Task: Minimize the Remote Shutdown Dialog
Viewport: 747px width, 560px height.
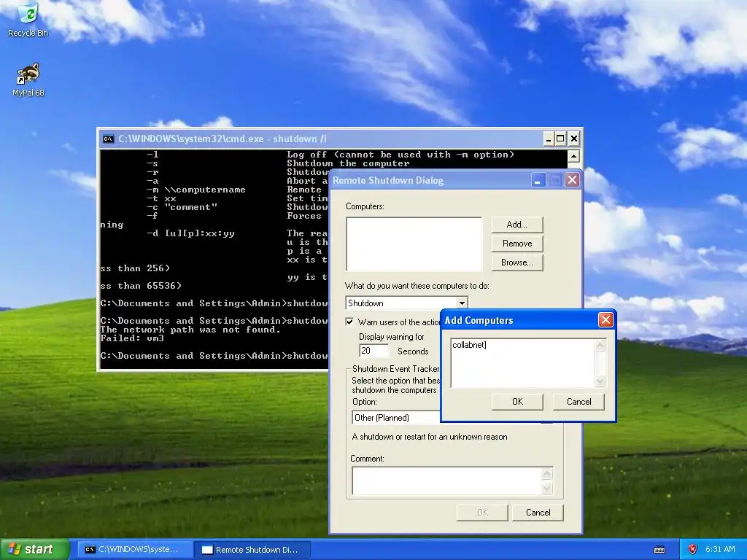Action: 538,180
